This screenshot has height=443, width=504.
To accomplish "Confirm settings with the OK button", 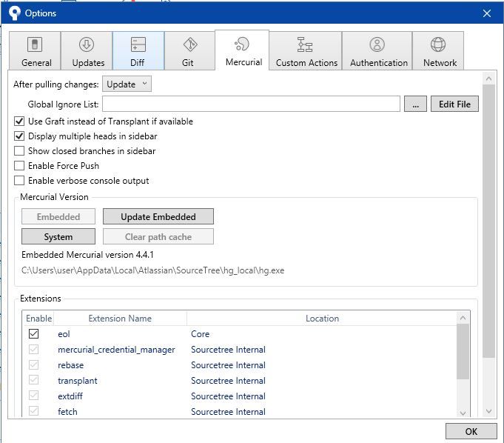I will 471,431.
